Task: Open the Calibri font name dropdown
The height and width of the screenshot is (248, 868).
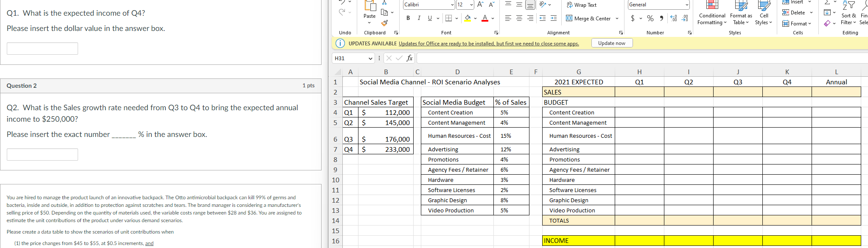Action: pyautogui.click(x=452, y=5)
